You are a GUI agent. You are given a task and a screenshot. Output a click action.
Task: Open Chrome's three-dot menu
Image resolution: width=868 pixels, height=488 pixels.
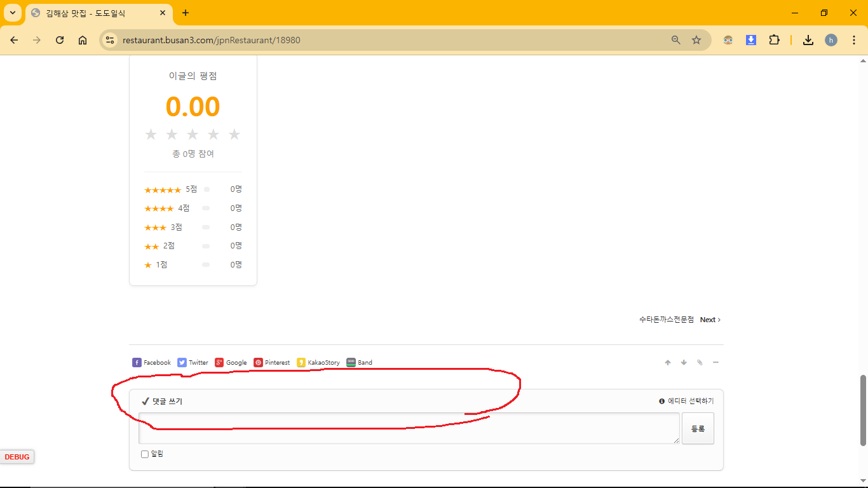point(854,40)
